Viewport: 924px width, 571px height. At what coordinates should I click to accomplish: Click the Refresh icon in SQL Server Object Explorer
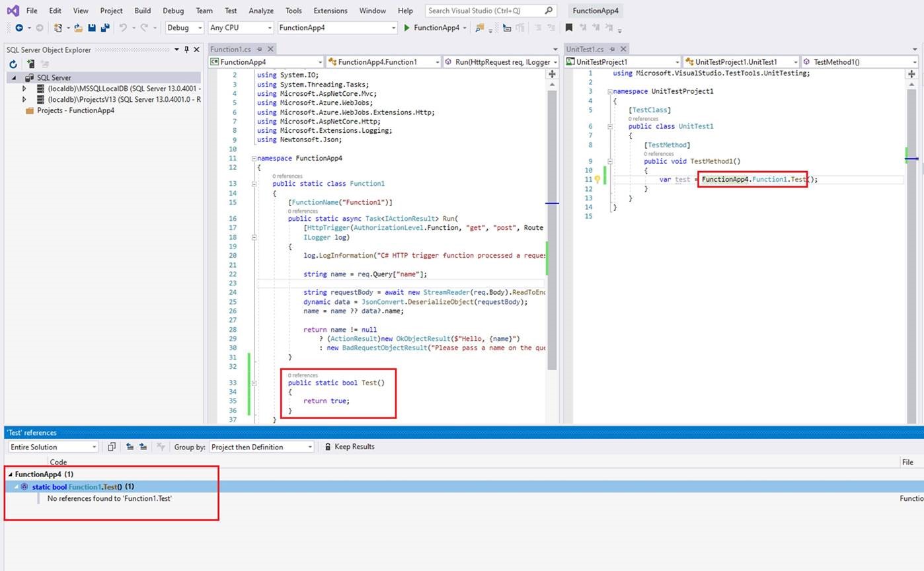click(11, 63)
